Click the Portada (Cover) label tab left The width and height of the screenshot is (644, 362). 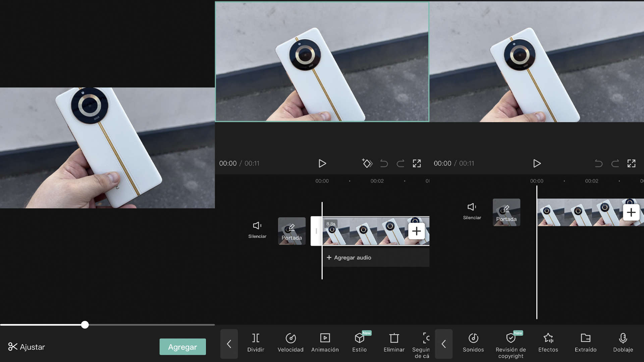291,231
